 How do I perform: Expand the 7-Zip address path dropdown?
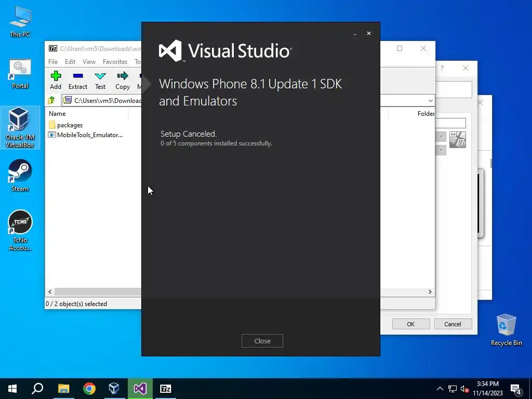click(x=431, y=100)
